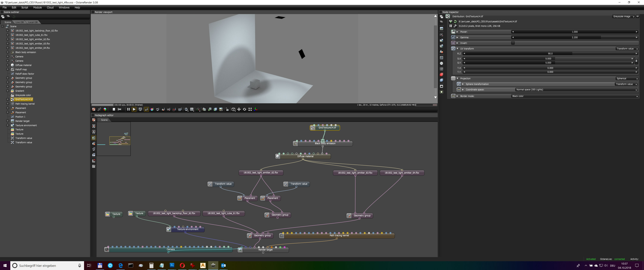Click the viewport lock icon
644x270 pixels.
click(227, 109)
